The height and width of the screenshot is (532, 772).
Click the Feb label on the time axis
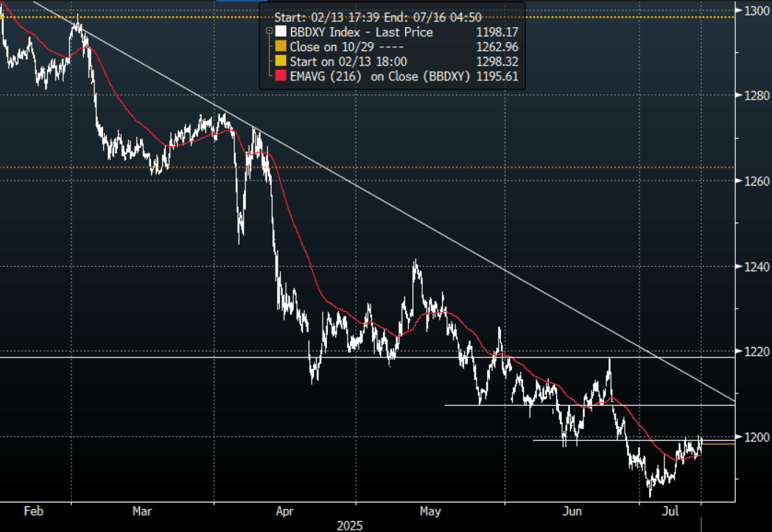33,511
